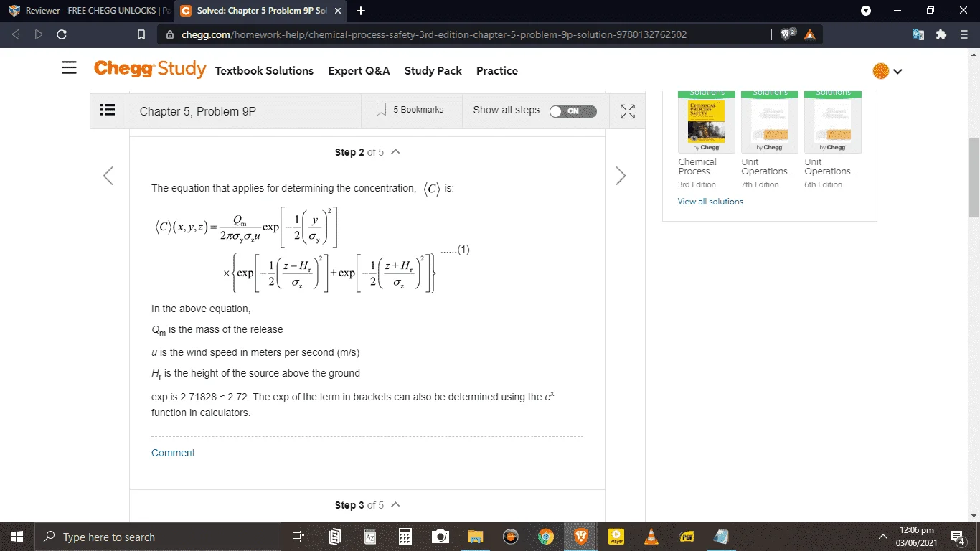Open Unit Operations 6th Edition thumbnail
980x551 pixels.
tap(833, 122)
